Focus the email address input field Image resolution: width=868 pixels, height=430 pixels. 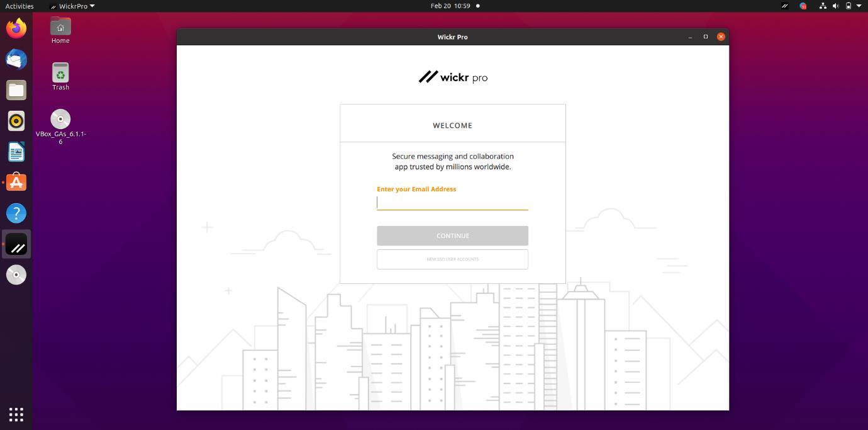click(x=452, y=202)
